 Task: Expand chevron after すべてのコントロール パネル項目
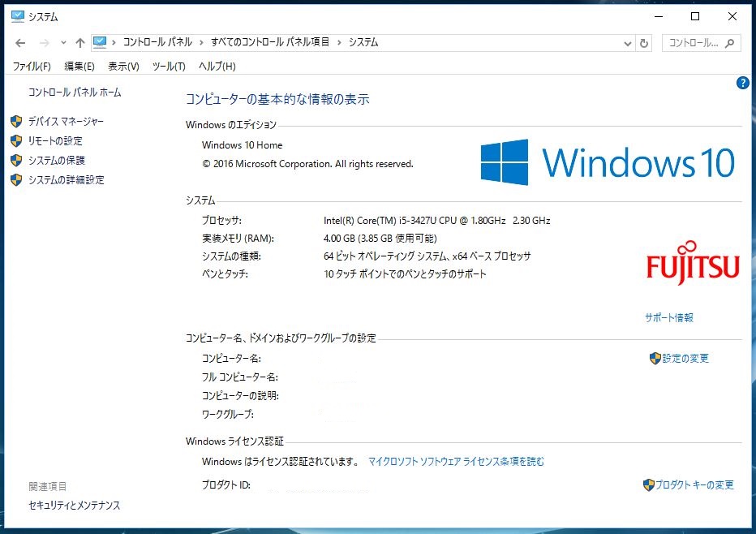(x=339, y=43)
